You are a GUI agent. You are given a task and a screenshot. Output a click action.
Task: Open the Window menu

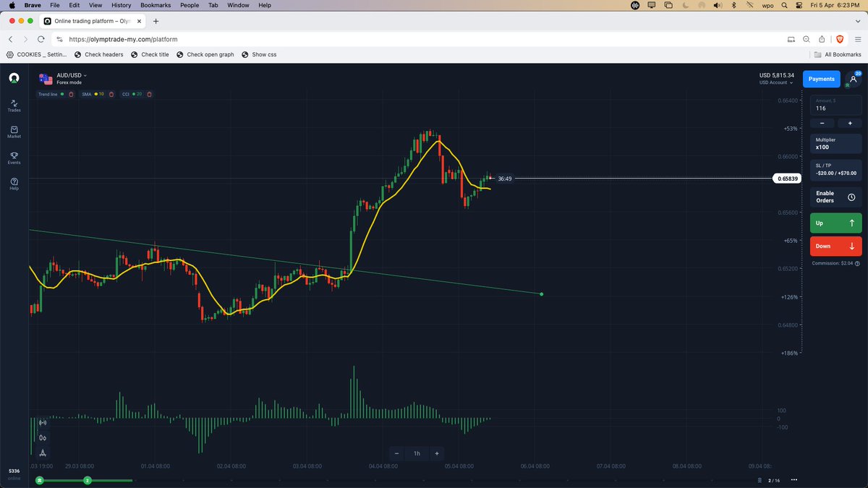click(x=239, y=5)
